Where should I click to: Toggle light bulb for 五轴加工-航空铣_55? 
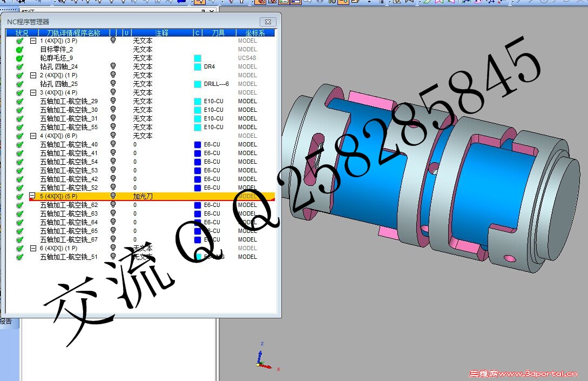point(113,126)
